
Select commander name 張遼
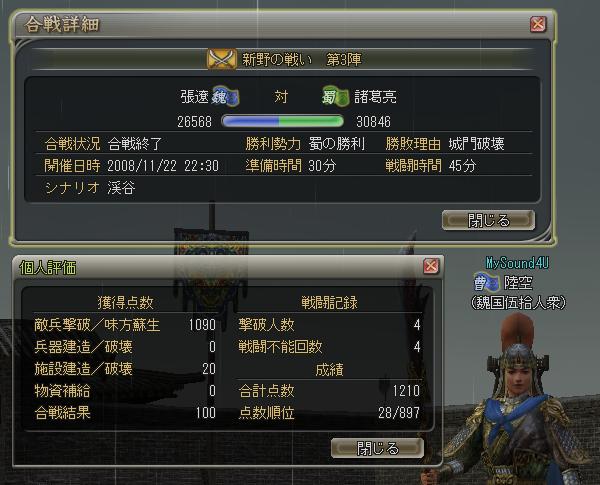(194, 96)
